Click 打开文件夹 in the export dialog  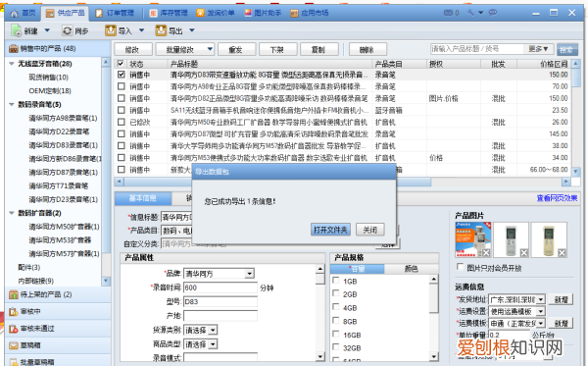coord(330,230)
